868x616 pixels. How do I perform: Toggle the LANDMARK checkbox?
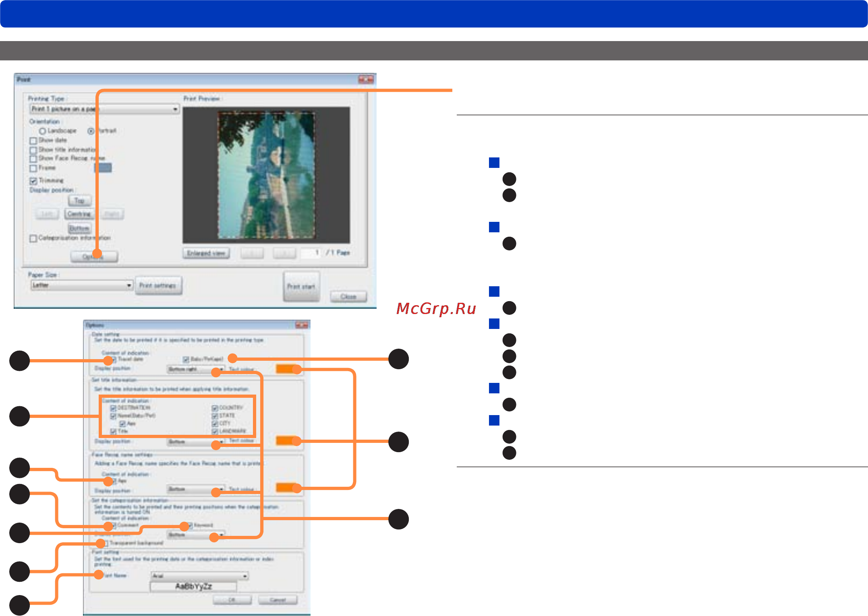click(x=215, y=432)
